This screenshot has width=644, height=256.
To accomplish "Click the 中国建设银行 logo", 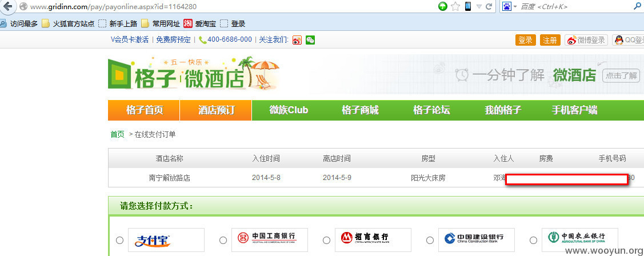I will coord(477,240).
